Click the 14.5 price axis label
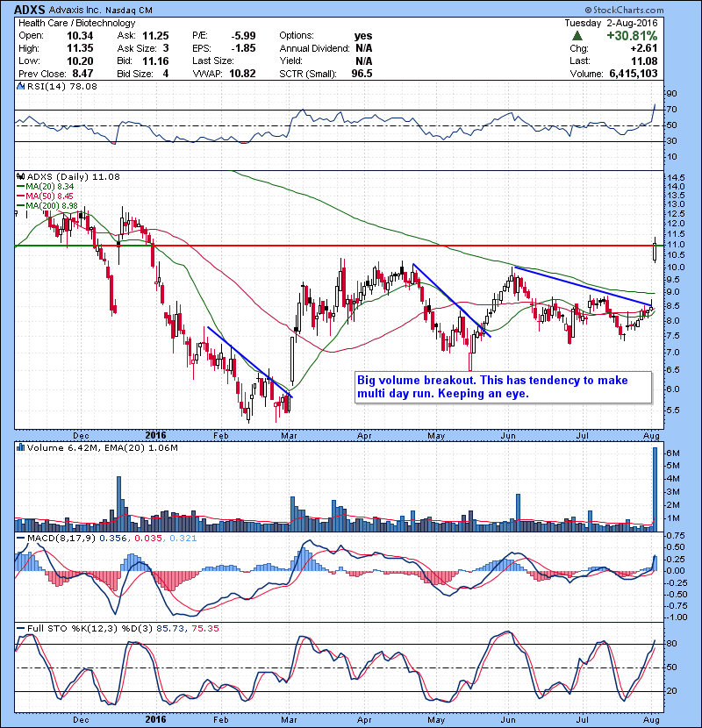The image size is (702, 728). (x=676, y=177)
